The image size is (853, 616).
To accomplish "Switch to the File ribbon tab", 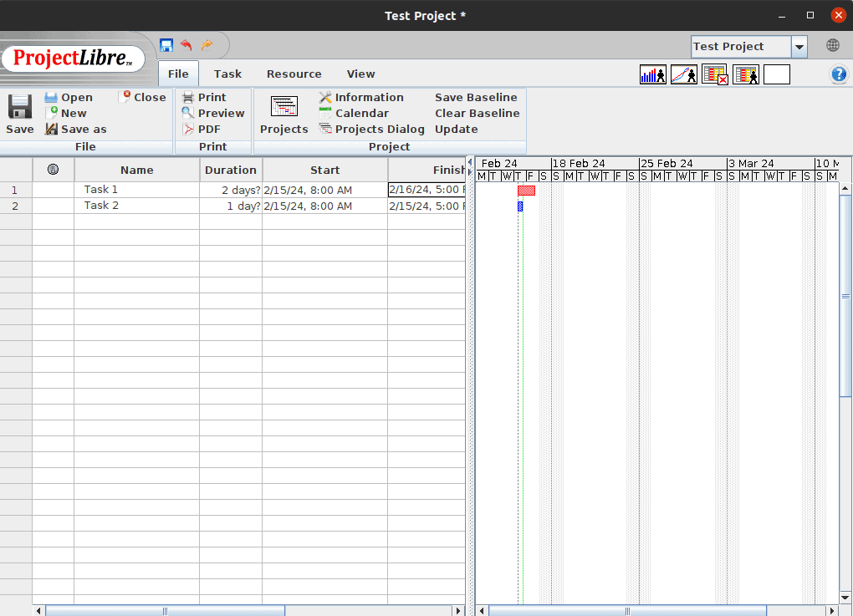I will pos(178,74).
